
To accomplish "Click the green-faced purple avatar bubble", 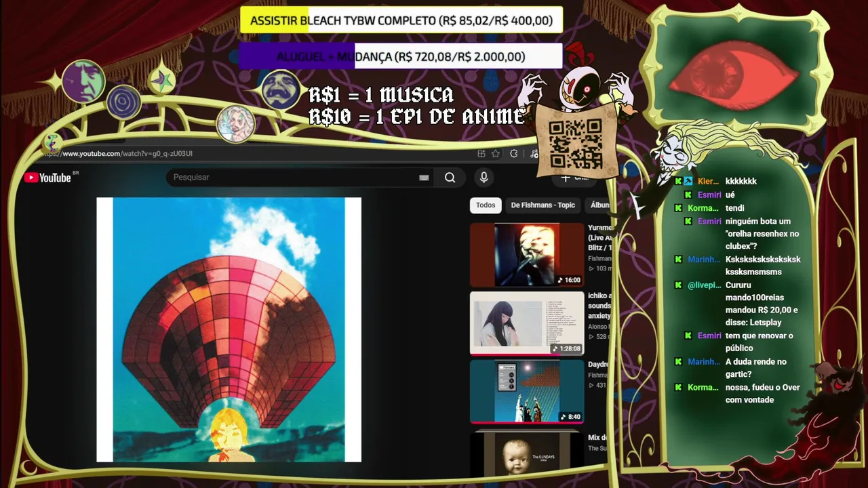I will click(x=83, y=81).
